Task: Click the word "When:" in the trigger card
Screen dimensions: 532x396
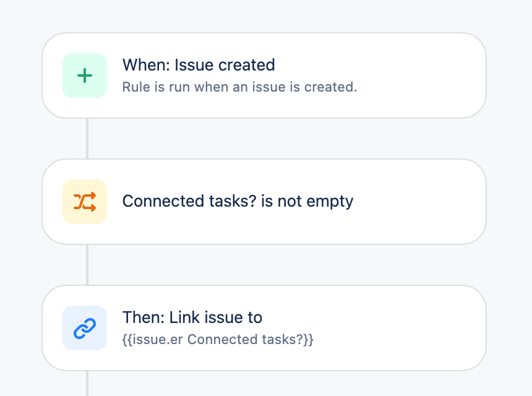Action: pyautogui.click(x=146, y=65)
